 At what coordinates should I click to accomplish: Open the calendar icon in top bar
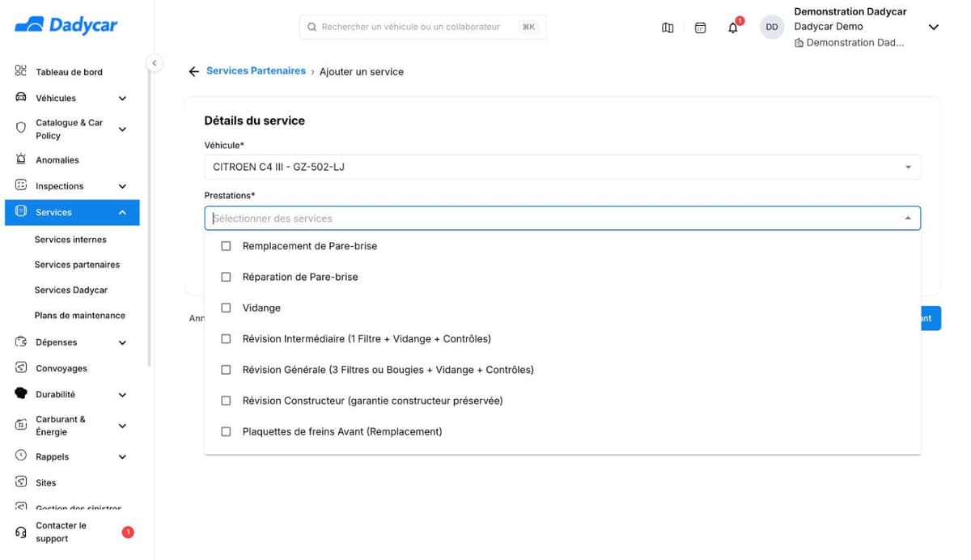(x=701, y=28)
